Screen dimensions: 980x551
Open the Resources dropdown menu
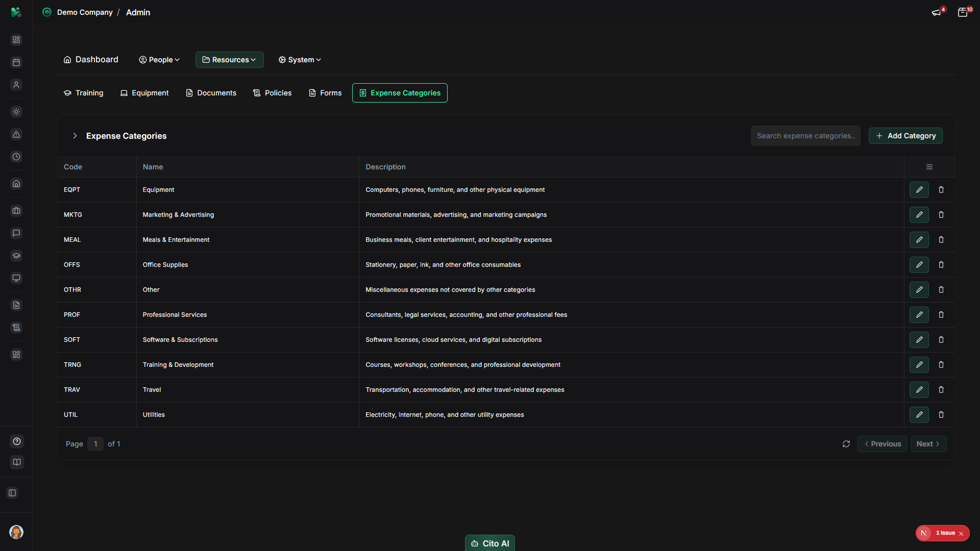[229, 60]
